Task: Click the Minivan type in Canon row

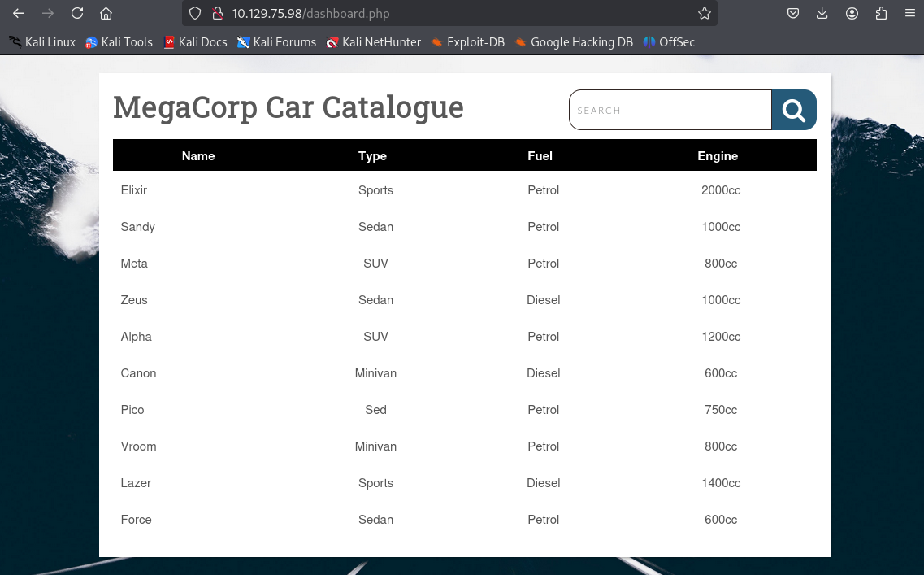Action: pos(376,372)
